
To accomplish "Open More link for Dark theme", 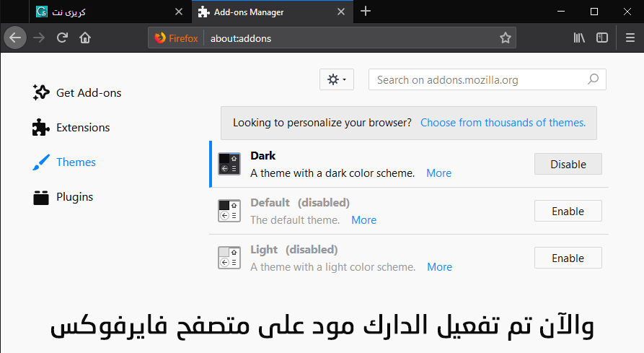I will click(x=438, y=173).
